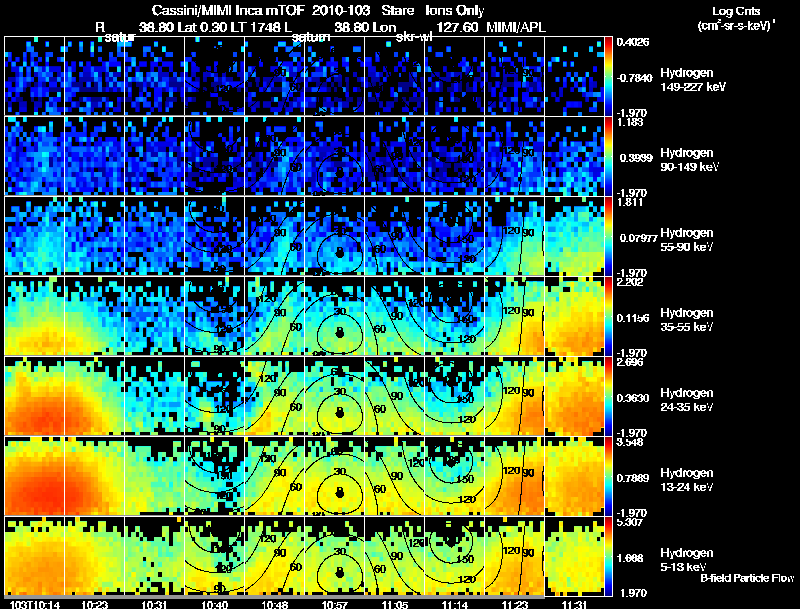Viewport: 800px width, 609px height.
Task: Click Saturn dot in Hydrogen 55-90 keV row
Action: tap(340, 252)
